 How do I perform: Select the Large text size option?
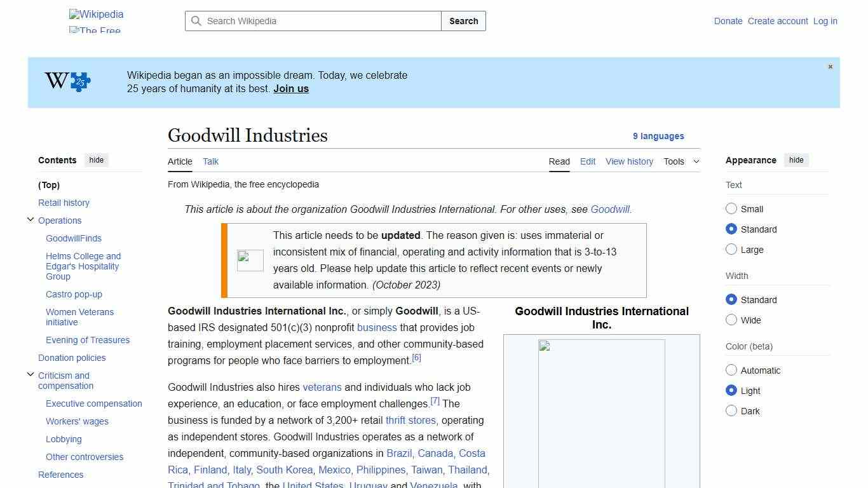tap(731, 249)
